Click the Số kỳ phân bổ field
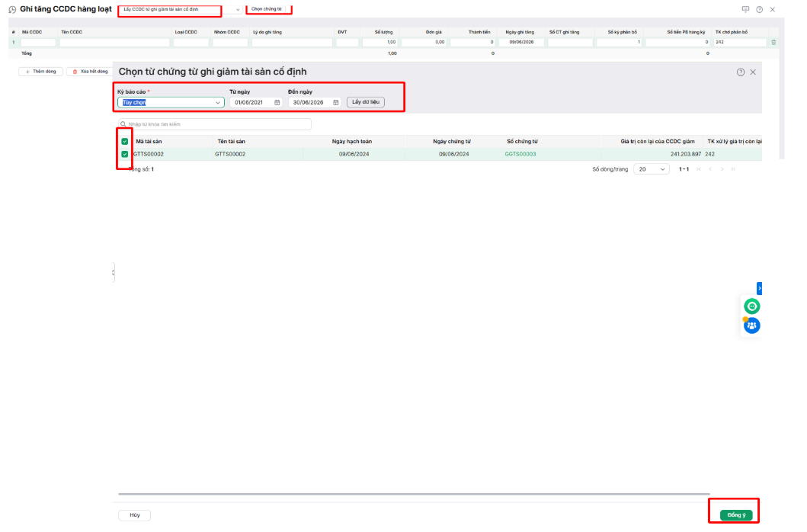 (x=619, y=42)
